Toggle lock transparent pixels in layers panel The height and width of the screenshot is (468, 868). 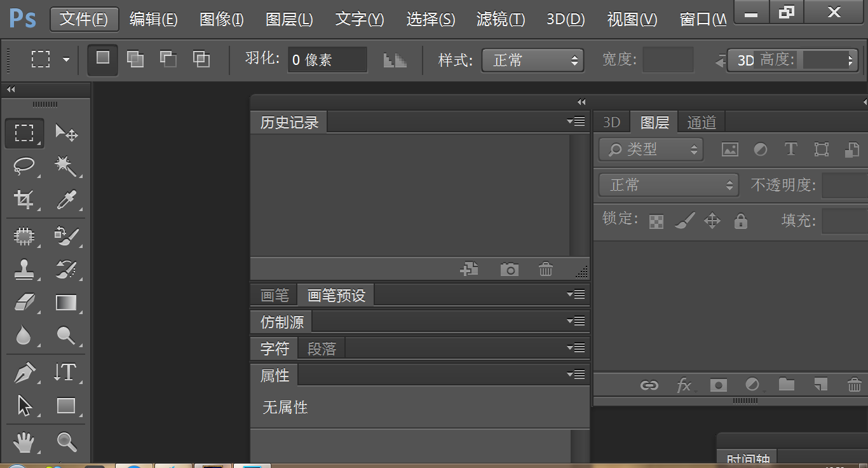pyautogui.click(x=656, y=221)
